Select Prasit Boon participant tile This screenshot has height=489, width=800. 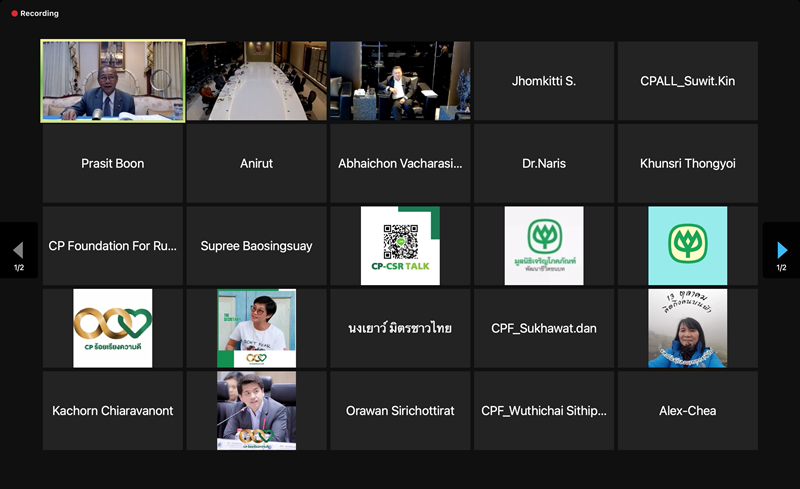coord(113,163)
